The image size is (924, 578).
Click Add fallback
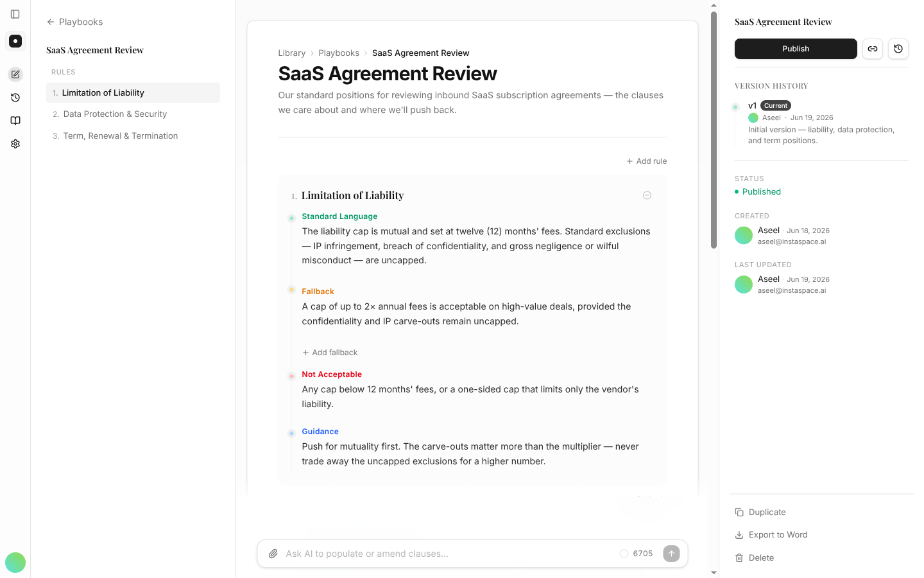coord(330,353)
